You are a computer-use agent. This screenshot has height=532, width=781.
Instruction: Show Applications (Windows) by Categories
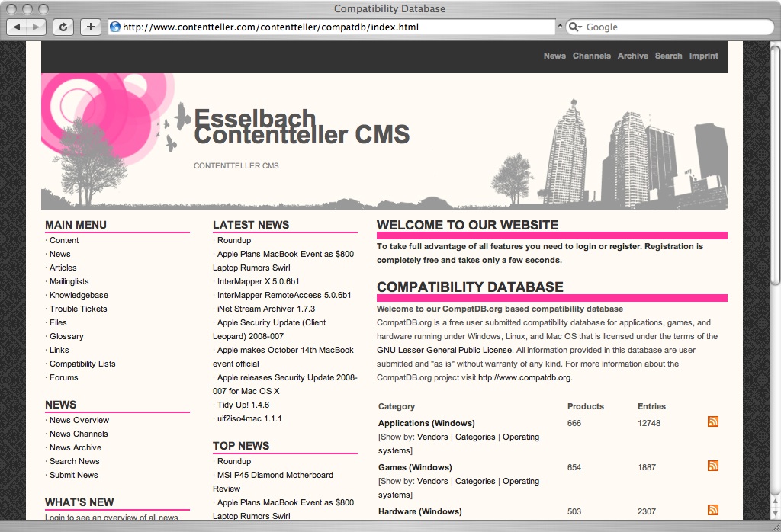pyautogui.click(x=475, y=437)
